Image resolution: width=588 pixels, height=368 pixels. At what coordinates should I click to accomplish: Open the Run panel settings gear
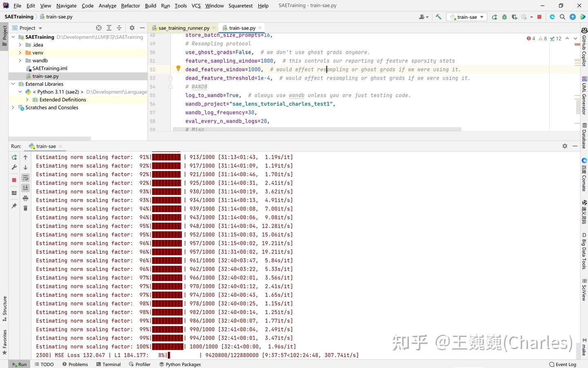click(565, 146)
